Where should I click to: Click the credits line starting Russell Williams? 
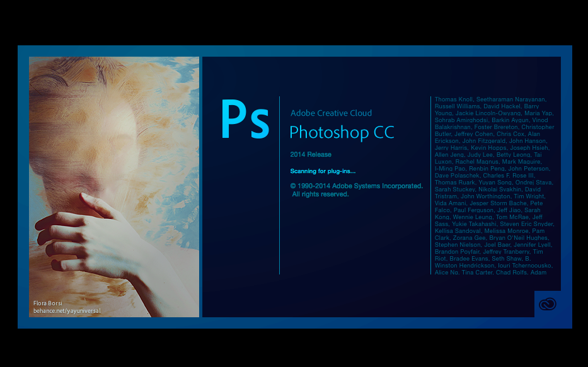(487, 106)
